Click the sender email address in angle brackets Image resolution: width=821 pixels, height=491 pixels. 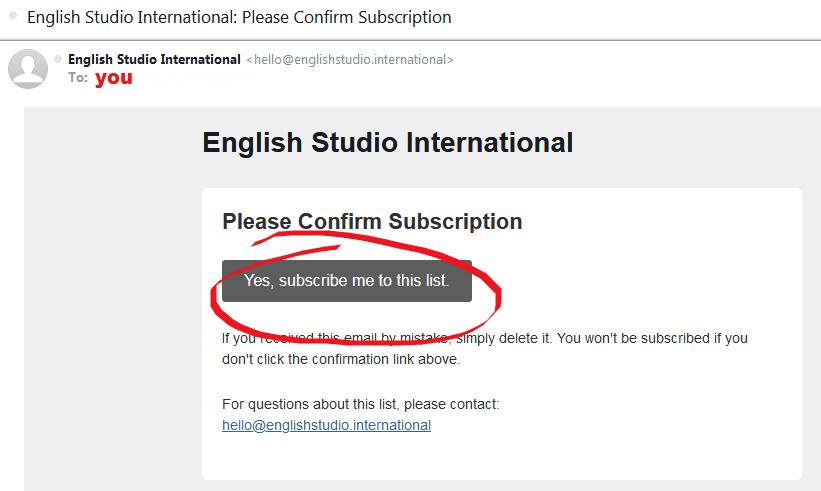(x=350, y=60)
